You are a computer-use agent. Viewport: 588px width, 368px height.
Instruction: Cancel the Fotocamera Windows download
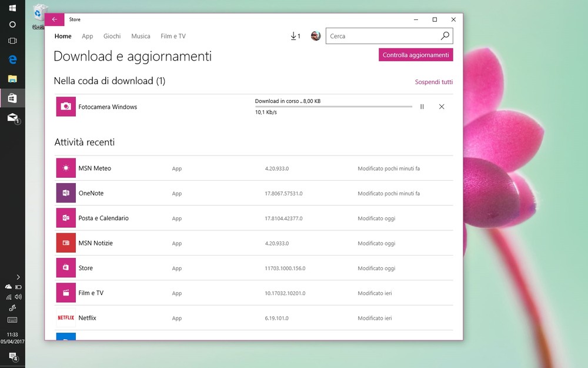click(442, 107)
